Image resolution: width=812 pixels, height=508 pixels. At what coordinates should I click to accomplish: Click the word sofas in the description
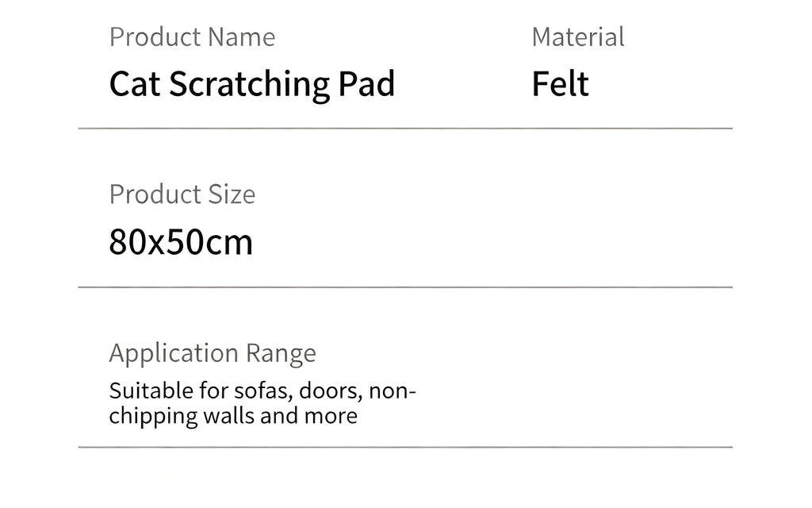[x=263, y=391]
